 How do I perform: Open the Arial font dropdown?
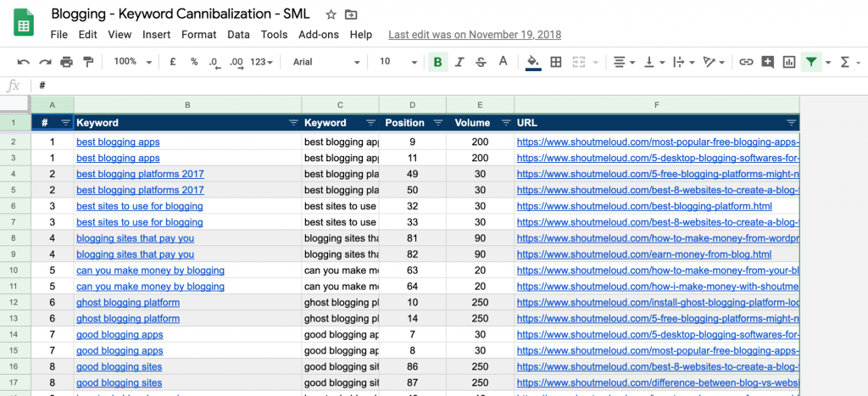pos(326,62)
